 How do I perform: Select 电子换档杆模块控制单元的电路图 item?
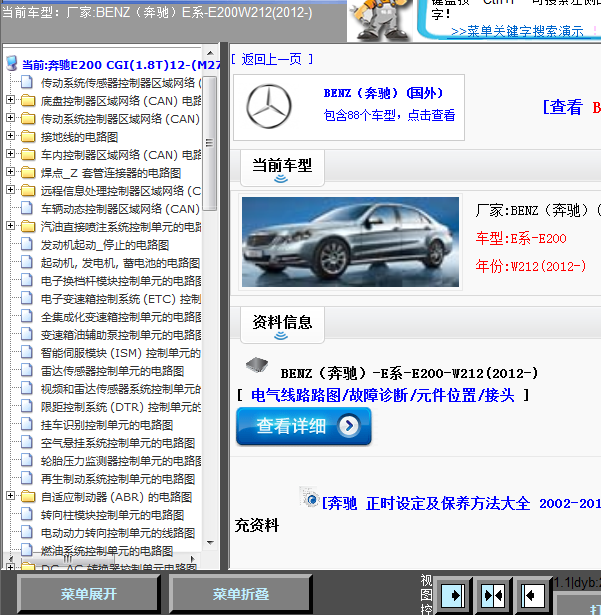[121, 281]
